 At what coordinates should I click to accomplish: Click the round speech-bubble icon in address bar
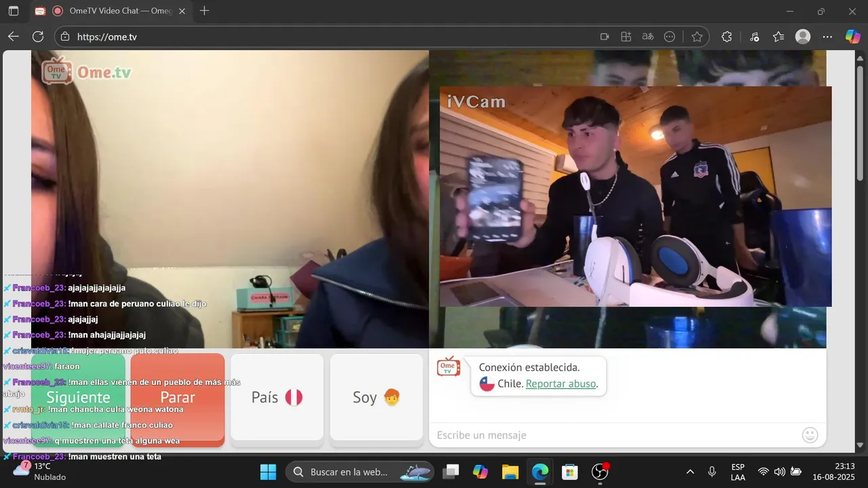[x=669, y=37]
